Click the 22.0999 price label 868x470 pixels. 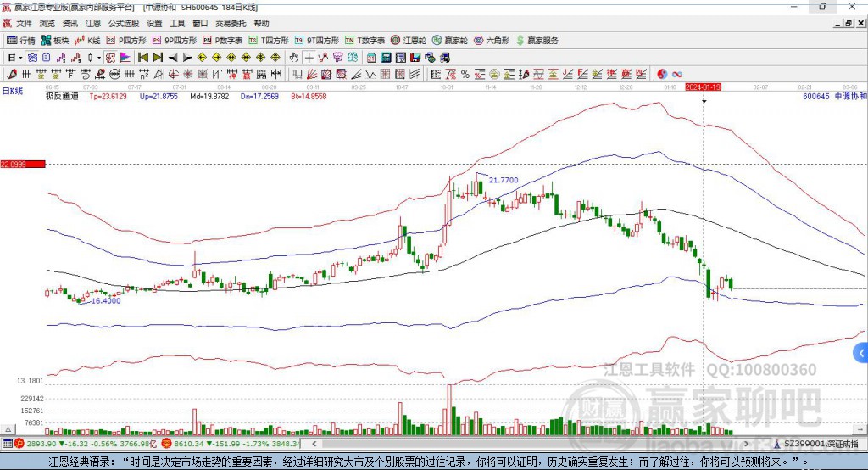[22, 164]
